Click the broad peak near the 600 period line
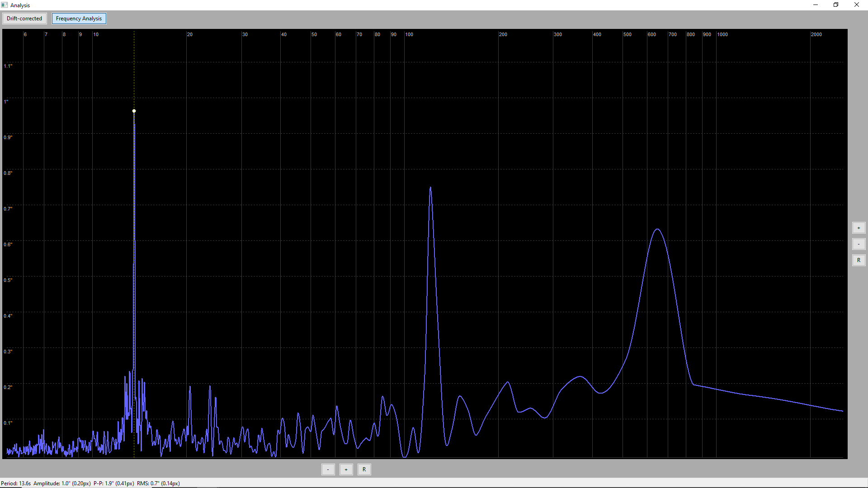Image resolution: width=868 pixels, height=488 pixels. point(657,230)
